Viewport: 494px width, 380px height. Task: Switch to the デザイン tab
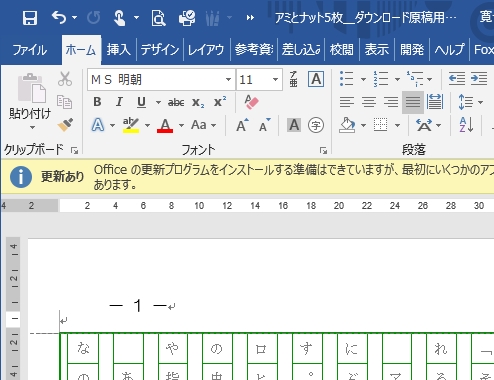click(160, 50)
